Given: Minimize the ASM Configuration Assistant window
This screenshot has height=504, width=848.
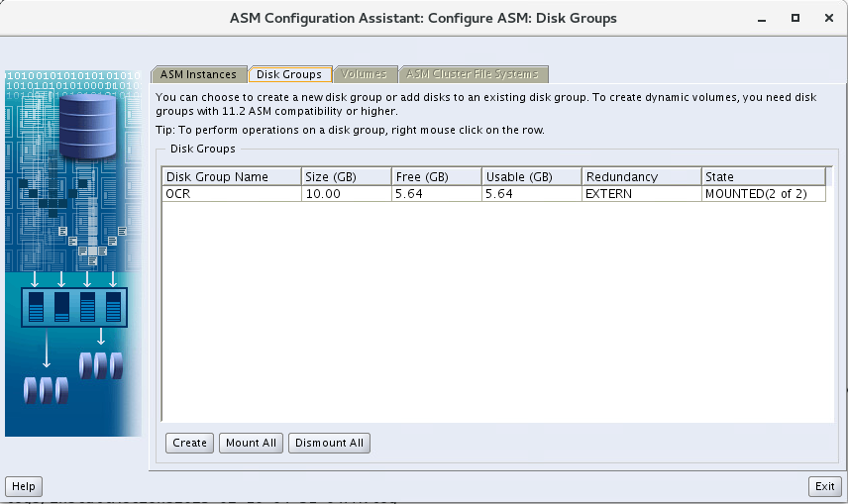Looking at the screenshot, I should (762, 18).
